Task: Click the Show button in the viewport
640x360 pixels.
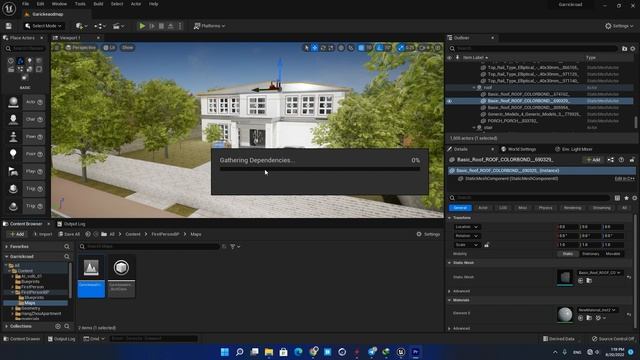Action: pyautogui.click(x=127, y=47)
